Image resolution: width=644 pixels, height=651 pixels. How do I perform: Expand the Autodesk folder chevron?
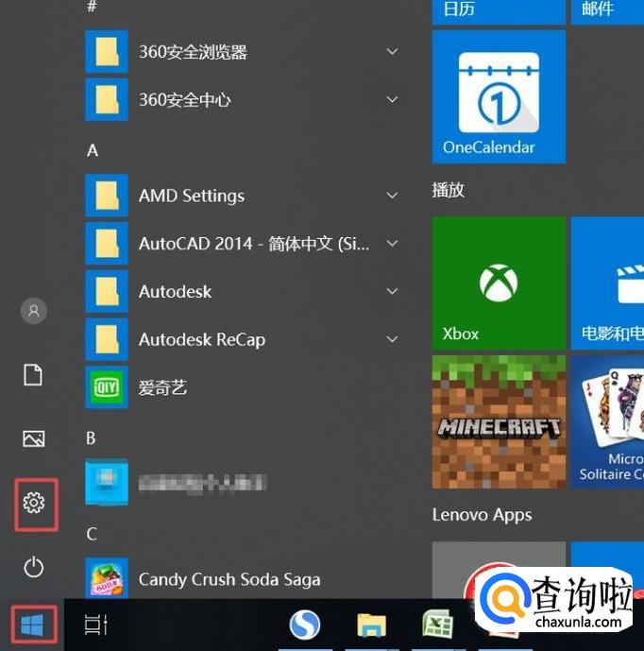pyautogui.click(x=392, y=291)
